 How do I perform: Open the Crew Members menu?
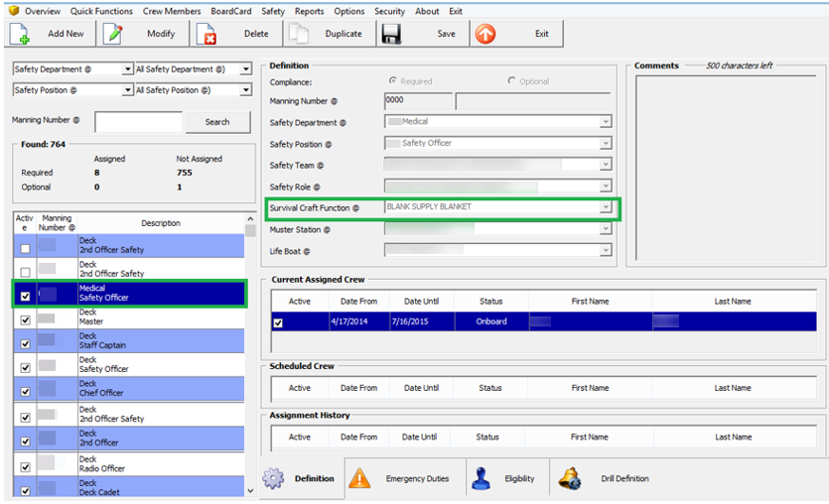tap(172, 11)
